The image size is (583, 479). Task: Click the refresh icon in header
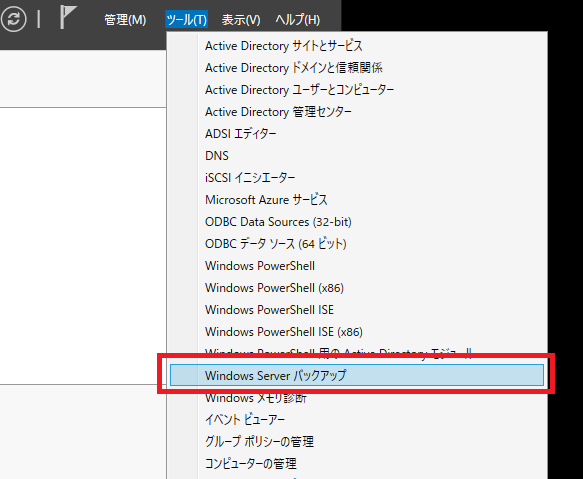tap(13, 19)
